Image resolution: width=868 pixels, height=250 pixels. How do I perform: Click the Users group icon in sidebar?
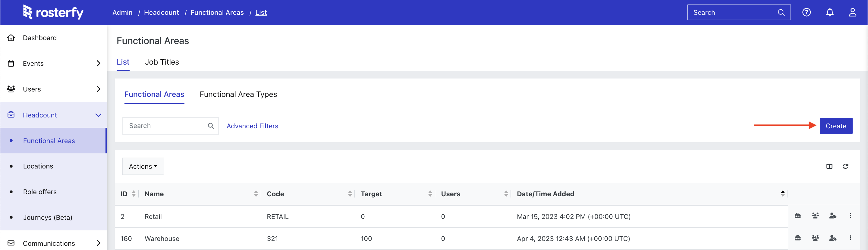pyautogui.click(x=11, y=89)
